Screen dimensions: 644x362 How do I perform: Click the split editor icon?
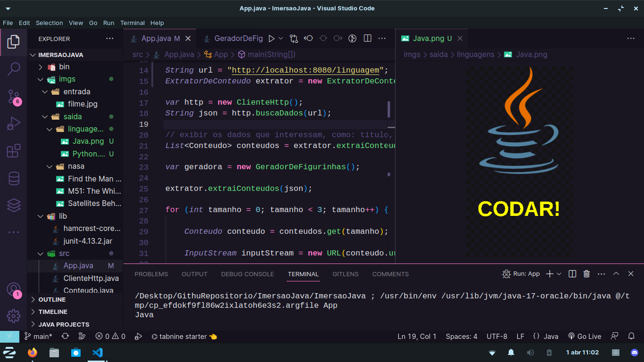367,38
